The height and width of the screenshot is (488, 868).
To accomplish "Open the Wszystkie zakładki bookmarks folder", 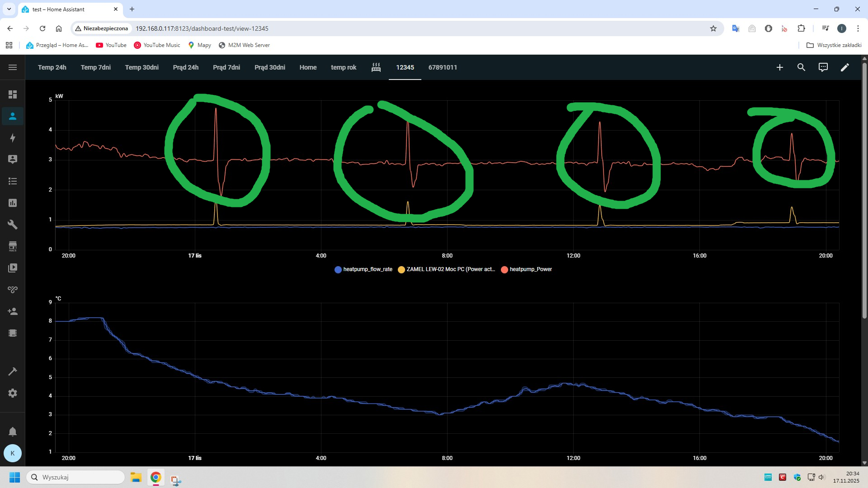I will [x=834, y=45].
